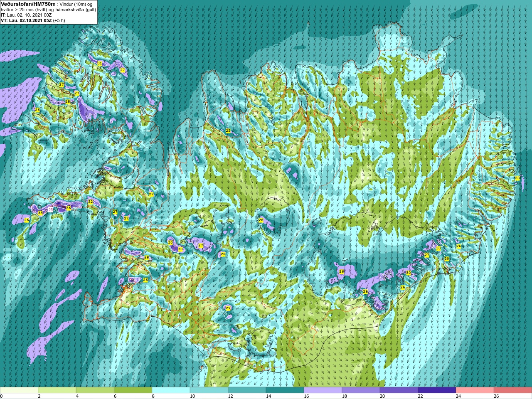Click the 12–14 m/s teal legend swatch
This screenshot has width=532, height=399.
247,390
